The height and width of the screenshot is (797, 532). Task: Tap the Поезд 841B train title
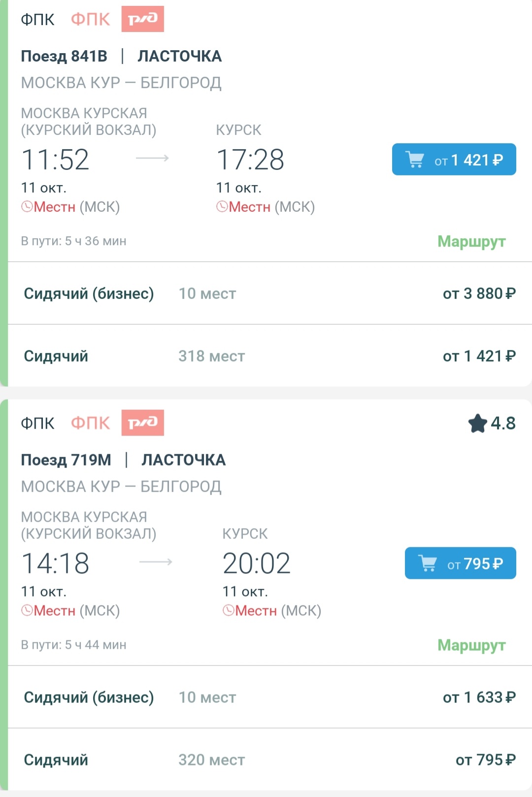(64, 56)
